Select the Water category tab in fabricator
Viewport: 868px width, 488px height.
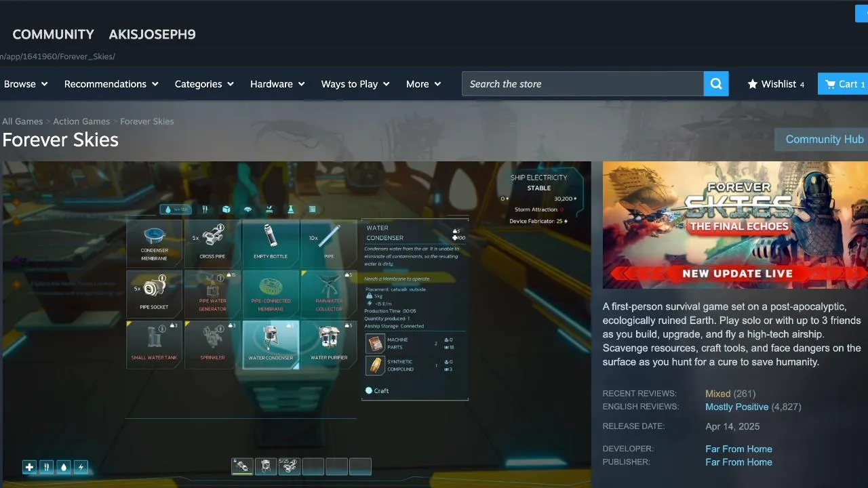[x=176, y=209]
